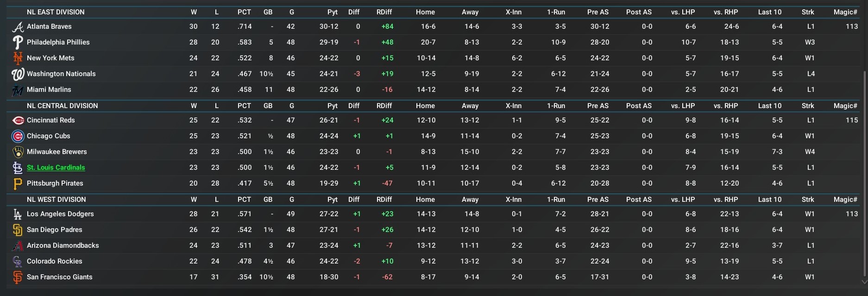
Task: Open the Los Angeles Dodgers team page
Action: (60, 214)
